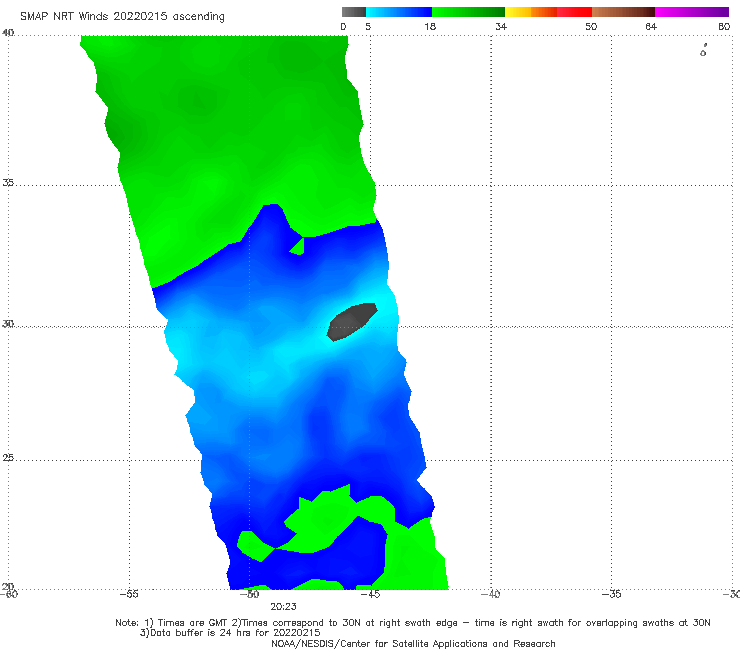Click the note line starting 'Note: 1) Times are GMT'
740x650 pixels.
pos(412,623)
